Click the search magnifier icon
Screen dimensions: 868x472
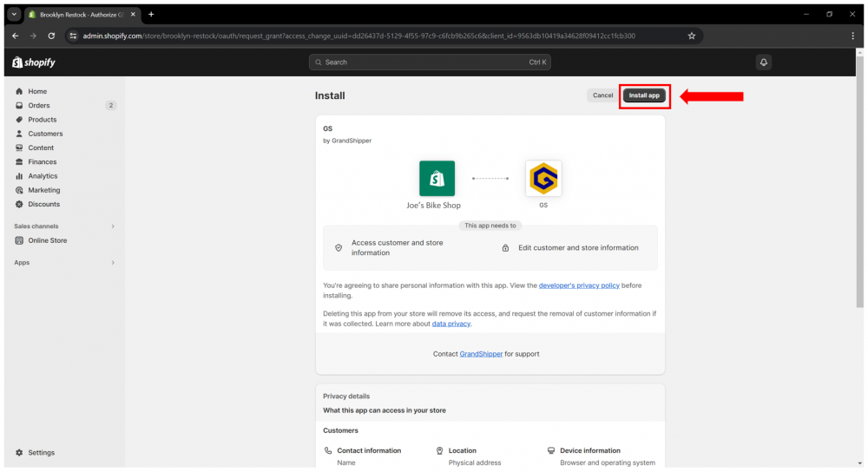[319, 62]
